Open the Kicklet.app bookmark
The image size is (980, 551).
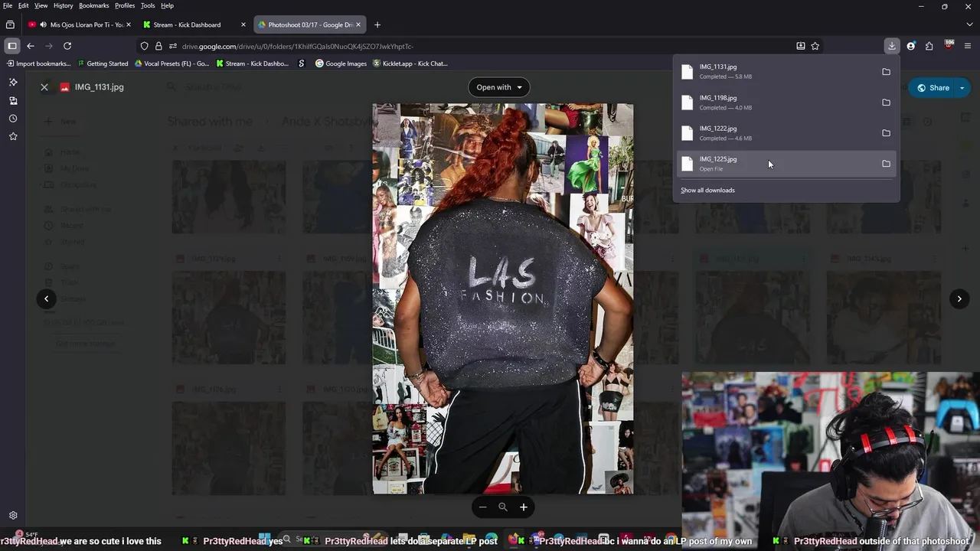point(410,64)
